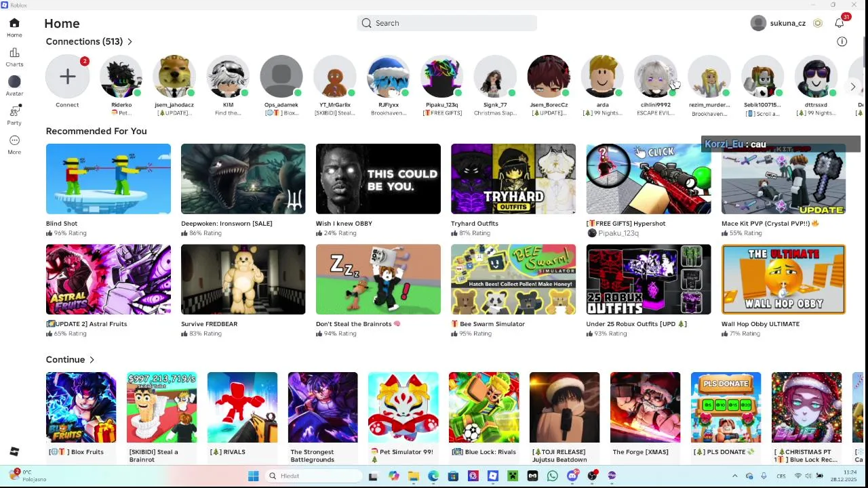Image resolution: width=868 pixels, height=488 pixels.
Task: Continue The Strongest Battlegrounds
Action: (323, 407)
